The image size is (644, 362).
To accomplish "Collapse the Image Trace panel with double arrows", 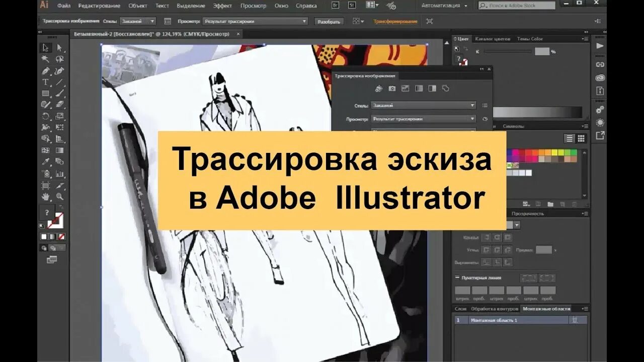I will 481,69.
